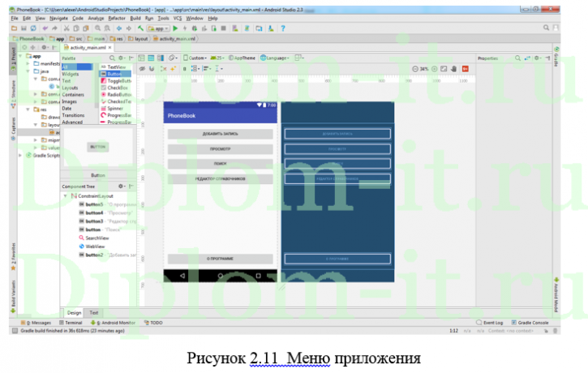This screenshot has height=373, width=588.
Task: Toggle the Captures tool window sidebar button
Action: [x=14, y=129]
